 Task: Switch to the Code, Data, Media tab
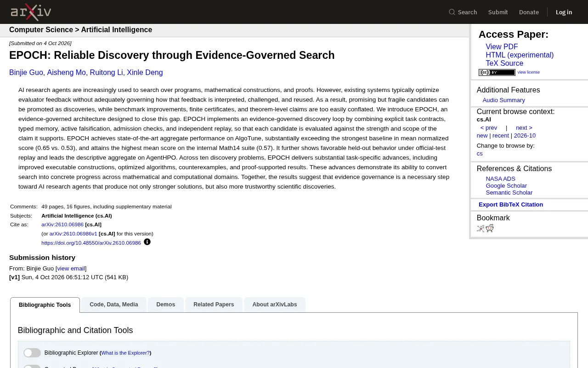click(x=114, y=305)
